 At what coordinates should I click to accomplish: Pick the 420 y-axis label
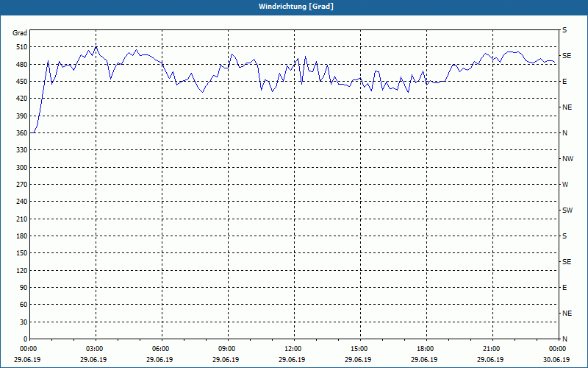(22, 99)
